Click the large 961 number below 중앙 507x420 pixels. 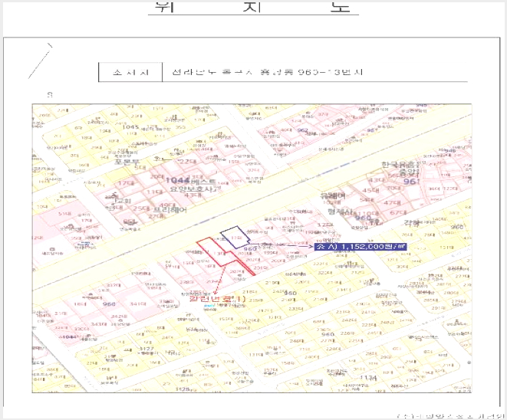point(411,181)
